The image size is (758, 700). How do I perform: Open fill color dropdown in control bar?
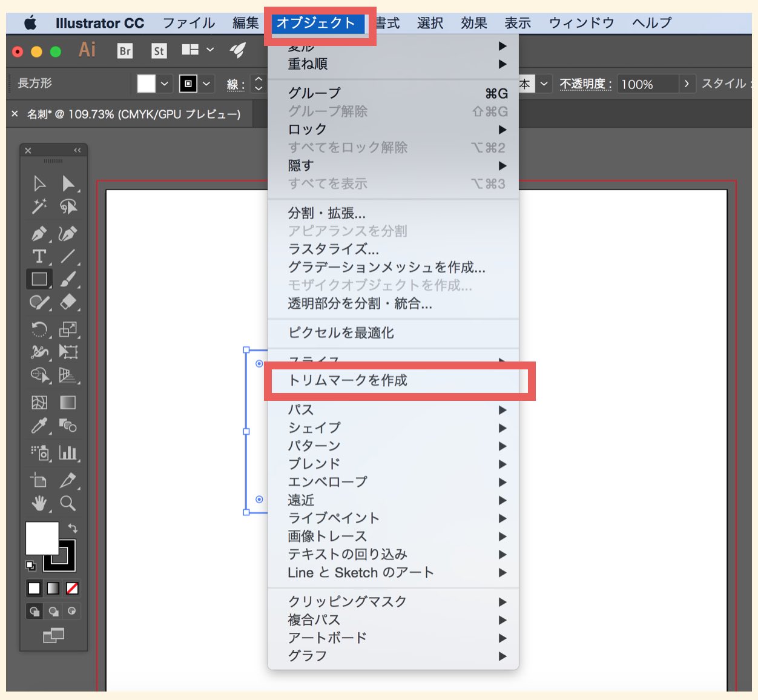(x=164, y=84)
